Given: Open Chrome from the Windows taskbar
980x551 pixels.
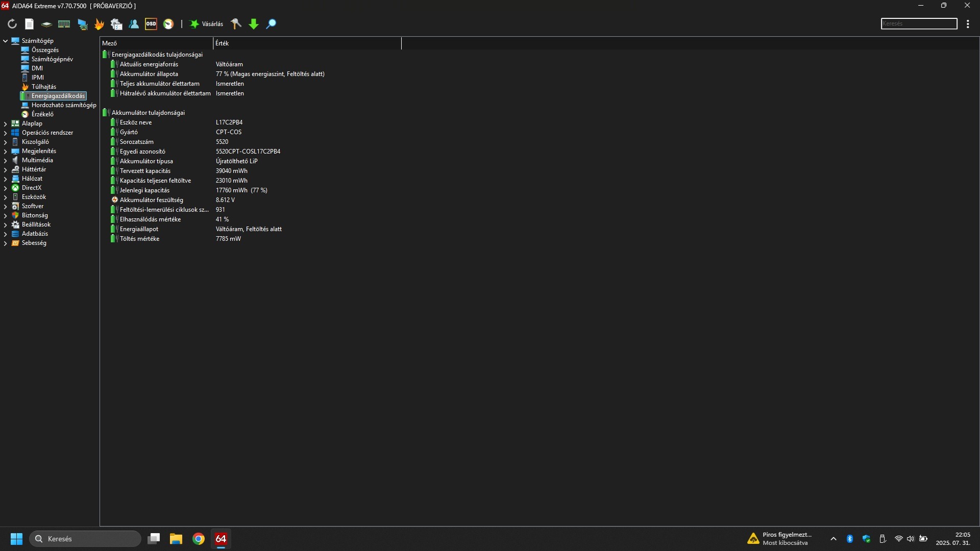Looking at the screenshot, I should pyautogui.click(x=199, y=539).
